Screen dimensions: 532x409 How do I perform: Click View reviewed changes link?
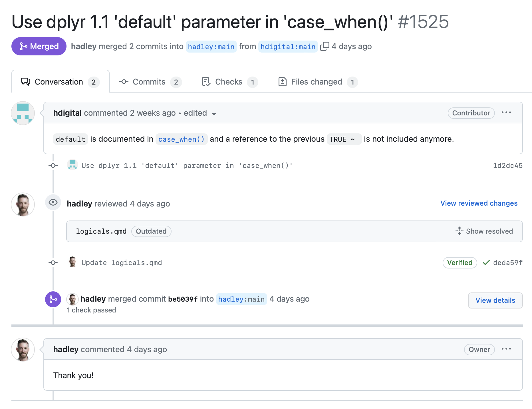pyautogui.click(x=479, y=203)
